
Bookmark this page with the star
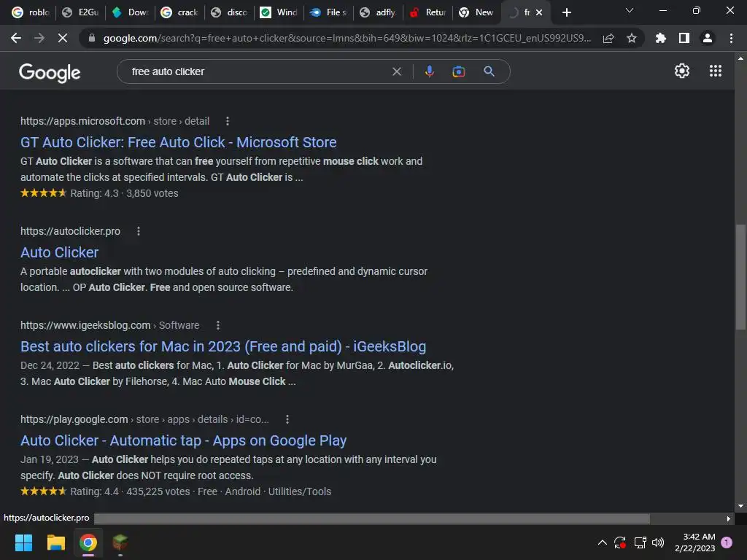pos(632,38)
